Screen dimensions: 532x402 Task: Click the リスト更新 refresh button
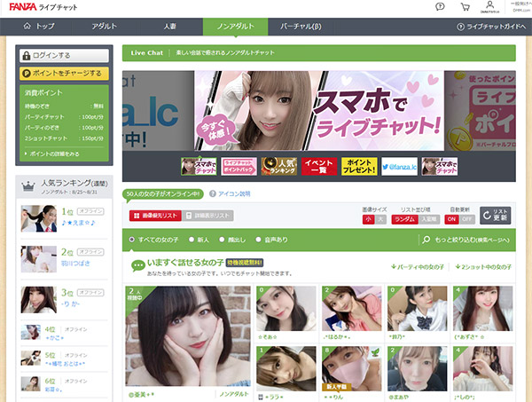[495, 216]
